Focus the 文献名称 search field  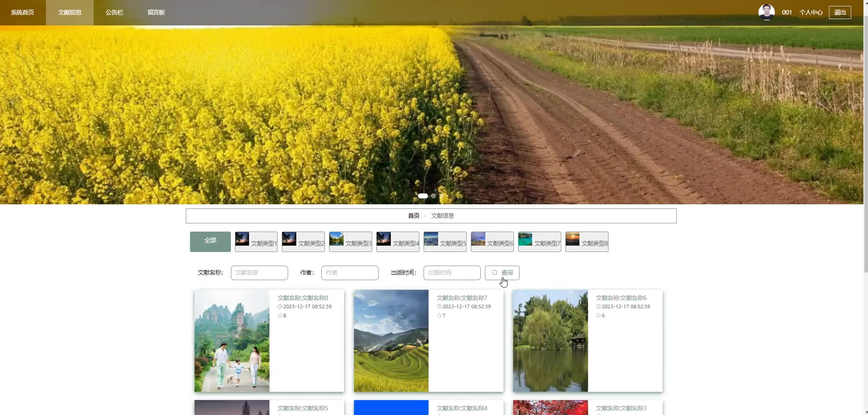click(x=259, y=273)
